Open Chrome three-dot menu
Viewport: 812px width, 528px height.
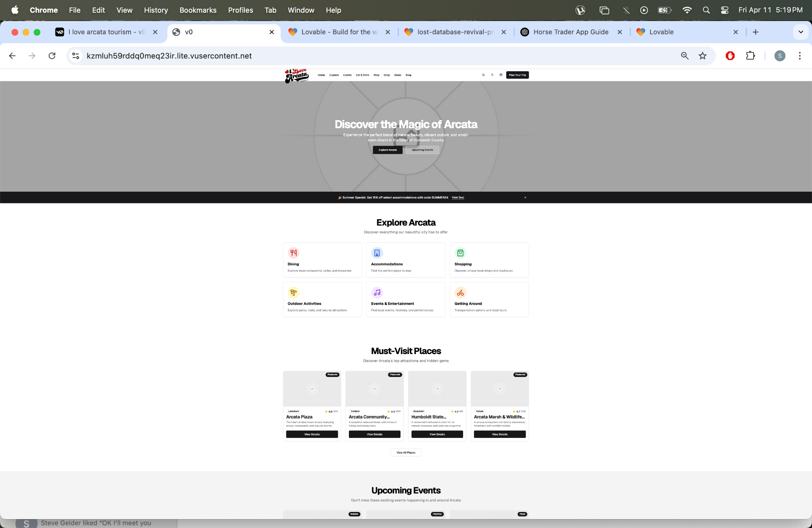[799, 56]
